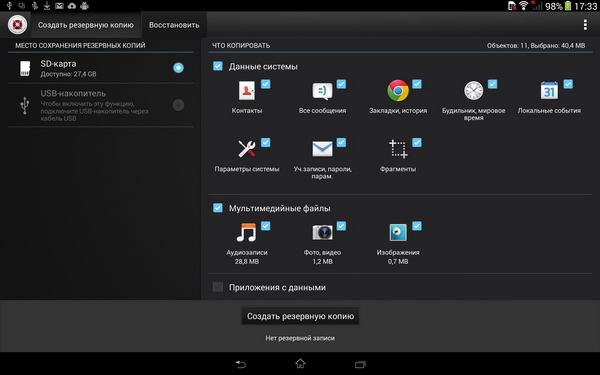Toggle the Приложения с данными checkbox
Viewport: 600px width, 375px height.
point(218,287)
